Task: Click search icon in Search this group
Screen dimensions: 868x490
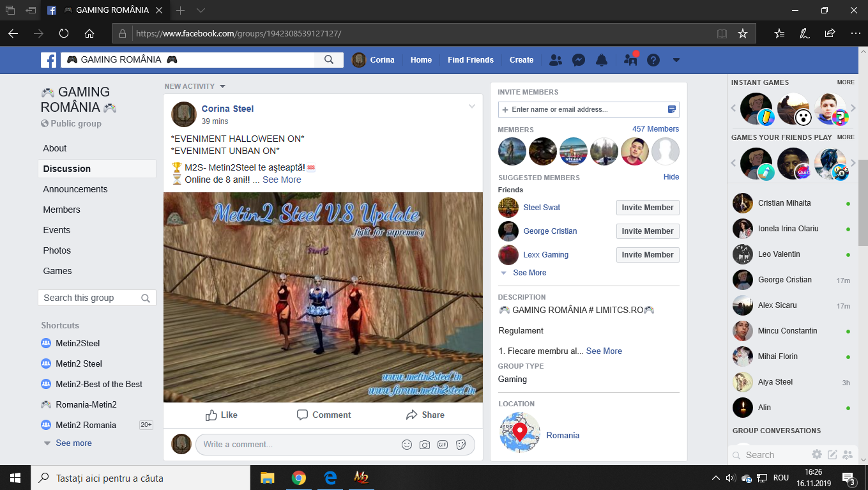Action: 146,298
